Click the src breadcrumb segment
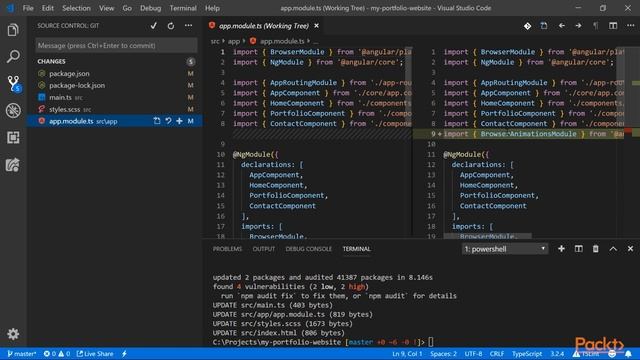 click(215, 41)
